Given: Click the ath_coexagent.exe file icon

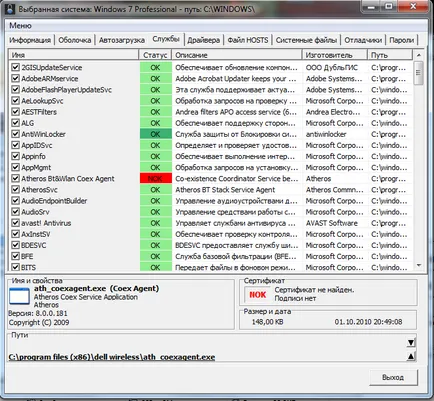Looking at the screenshot, I should tap(19, 296).
